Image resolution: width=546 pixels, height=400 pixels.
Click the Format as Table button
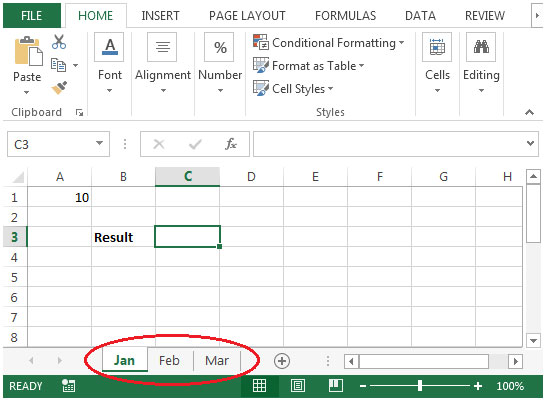309,65
